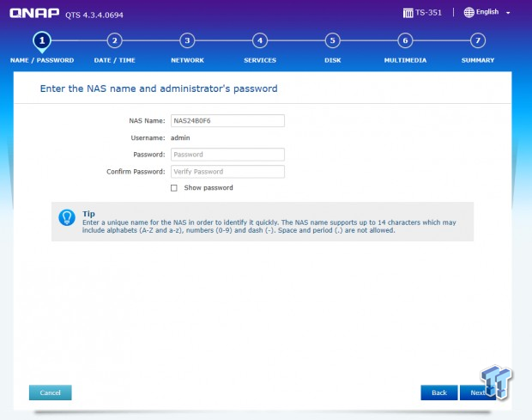Click the Back button
The width and height of the screenshot is (532, 420).
[439, 393]
